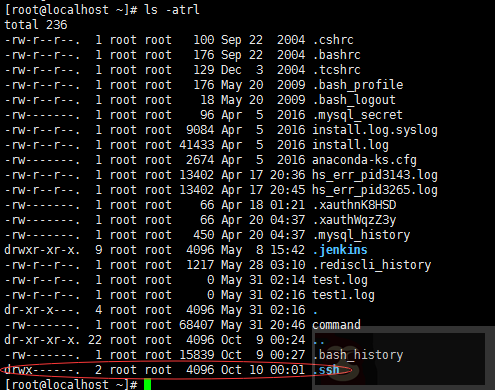Click the .bashrc file name
This screenshot has height=390, width=495.
tap(337, 55)
